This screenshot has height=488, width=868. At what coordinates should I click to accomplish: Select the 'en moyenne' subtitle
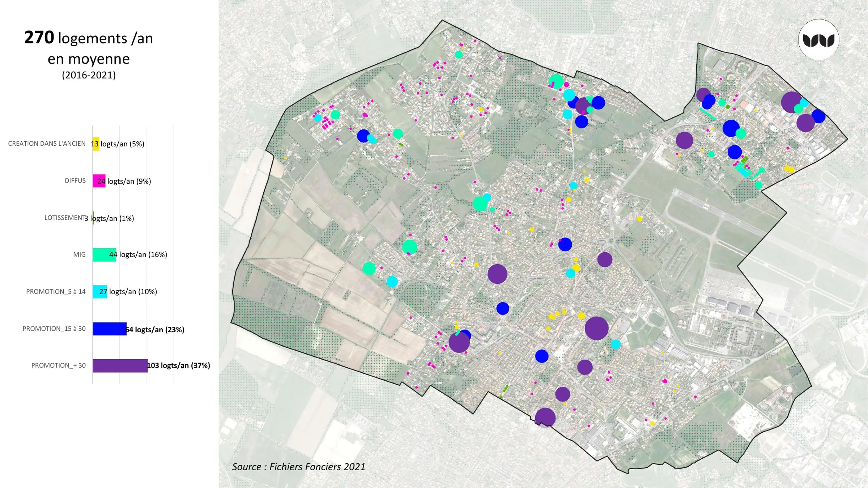pos(89,59)
